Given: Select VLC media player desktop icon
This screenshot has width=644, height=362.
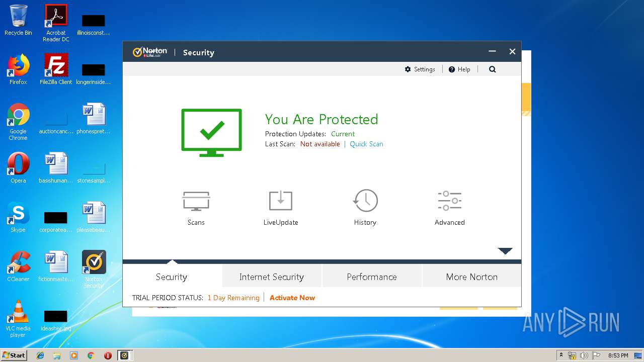Looking at the screenshot, I should (x=18, y=319).
